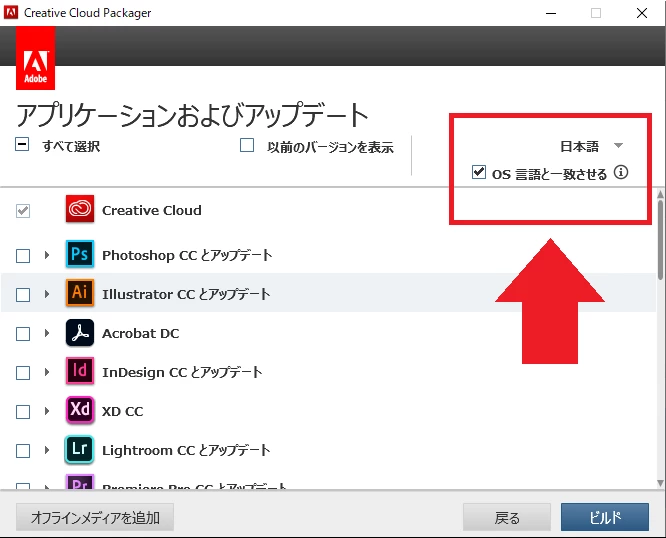Click the Creative Cloud app icon
This screenshot has height=538, width=666.
[x=80, y=209]
